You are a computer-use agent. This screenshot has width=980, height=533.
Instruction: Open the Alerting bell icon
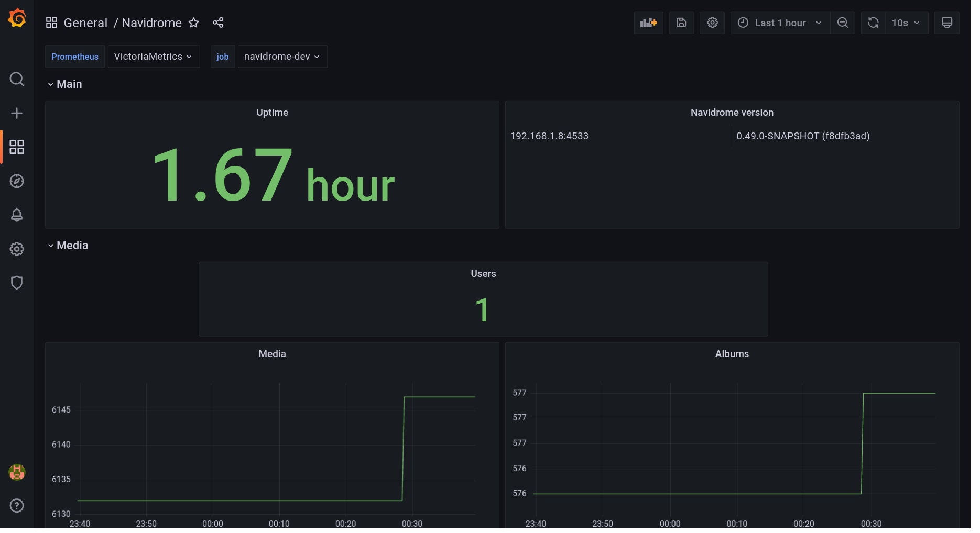click(17, 215)
